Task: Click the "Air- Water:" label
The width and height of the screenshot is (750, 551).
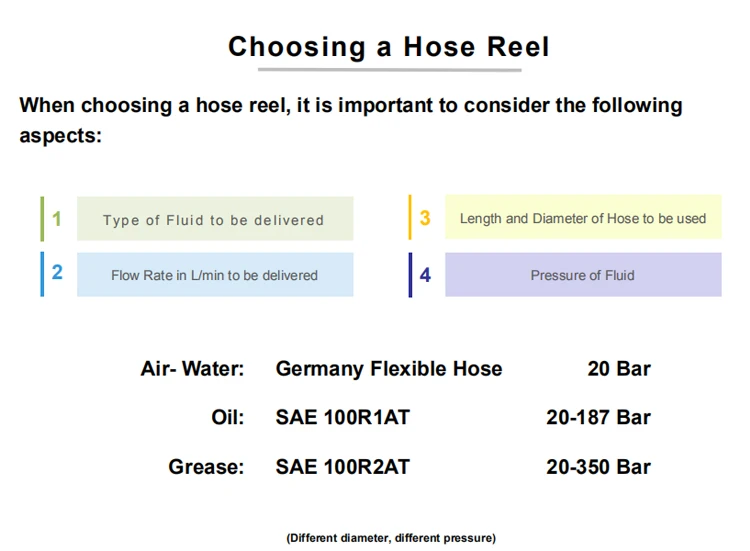Action: [192, 369]
